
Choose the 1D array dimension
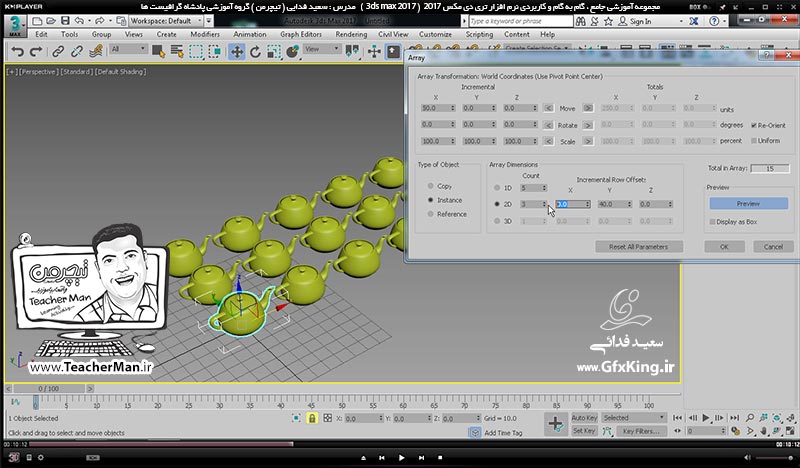pyautogui.click(x=497, y=188)
